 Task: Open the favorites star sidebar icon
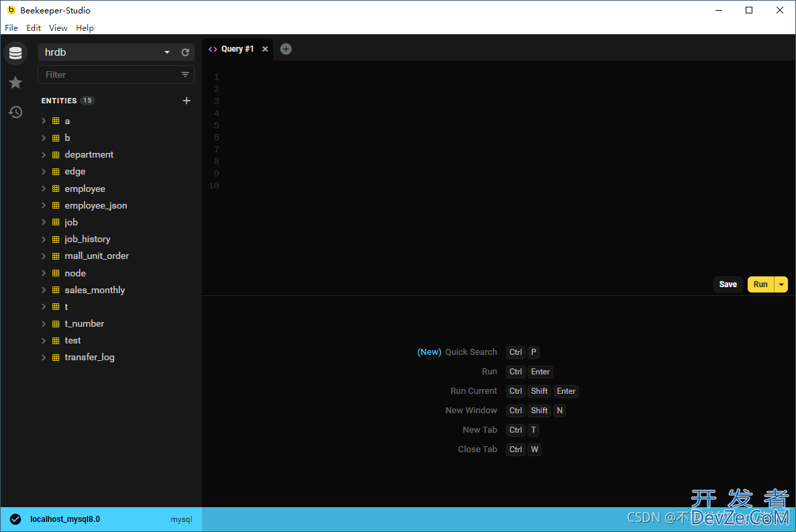pyautogui.click(x=15, y=83)
